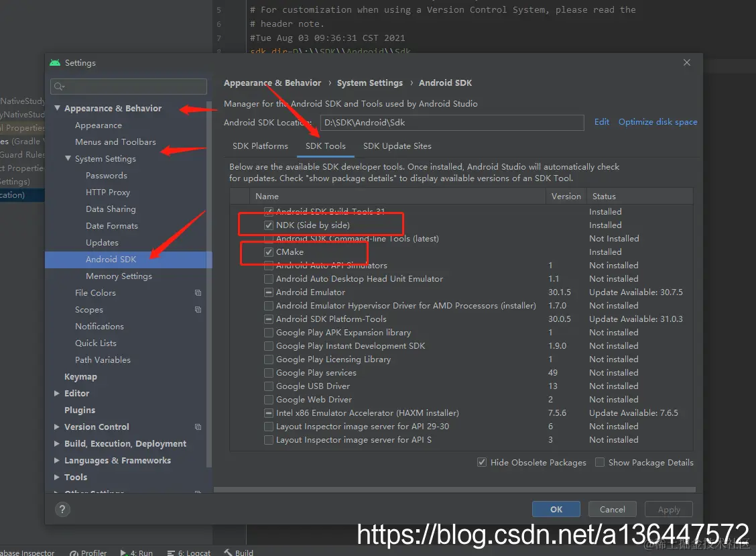Click the Apply button
756x556 pixels.
click(x=669, y=509)
